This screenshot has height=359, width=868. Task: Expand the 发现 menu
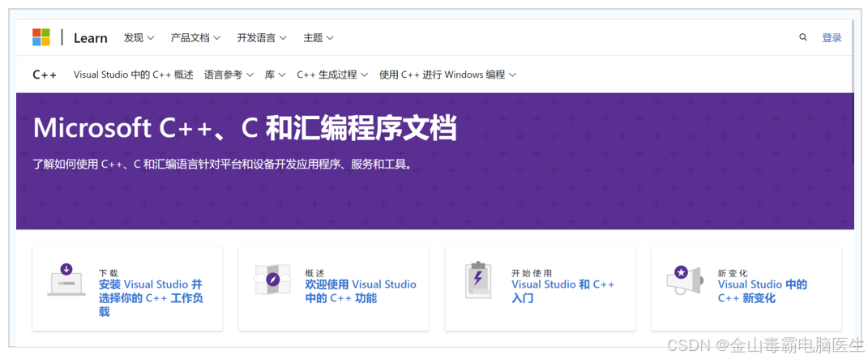point(139,37)
